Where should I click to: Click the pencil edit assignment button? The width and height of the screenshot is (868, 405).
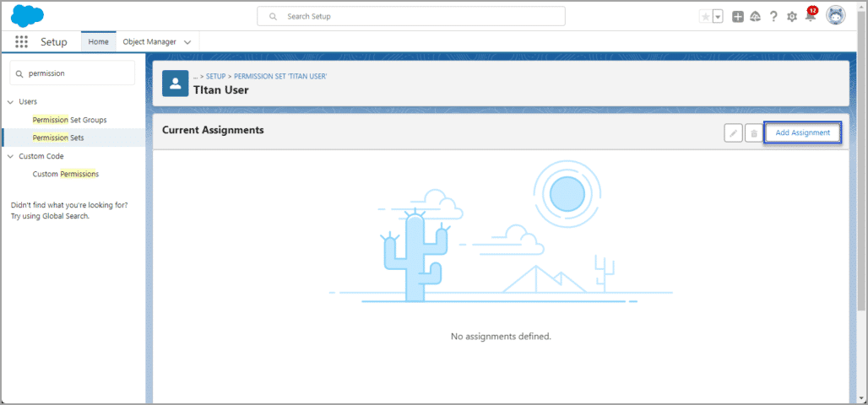(734, 133)
